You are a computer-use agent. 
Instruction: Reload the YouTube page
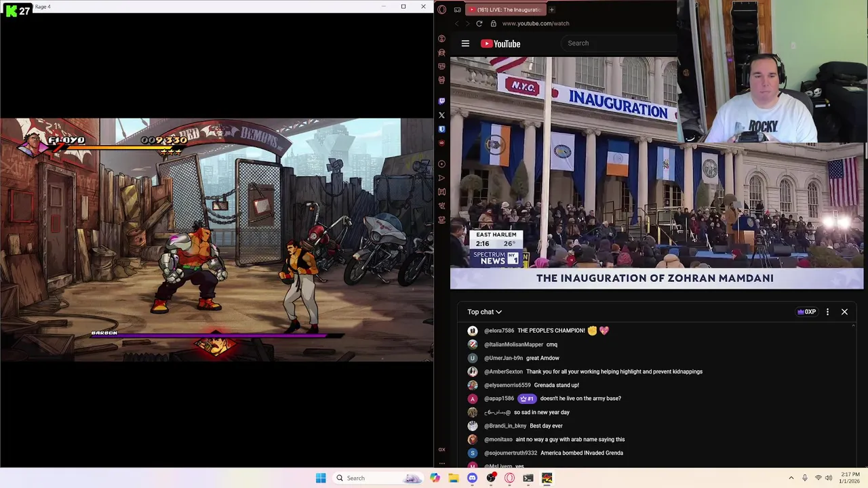(x=479, y=23)
